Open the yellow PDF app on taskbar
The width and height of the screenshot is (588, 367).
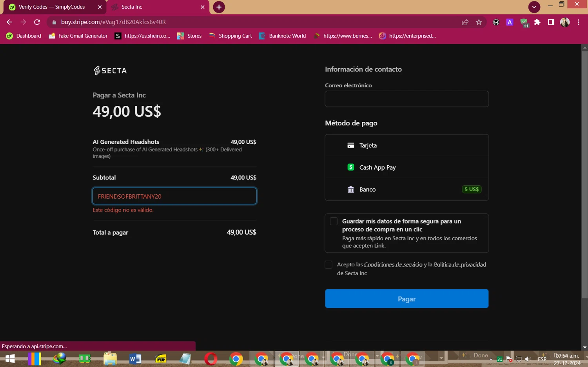click(161, 359)
